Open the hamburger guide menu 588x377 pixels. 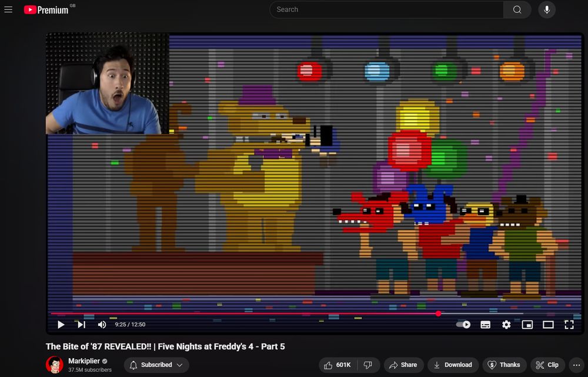[8, 10]
